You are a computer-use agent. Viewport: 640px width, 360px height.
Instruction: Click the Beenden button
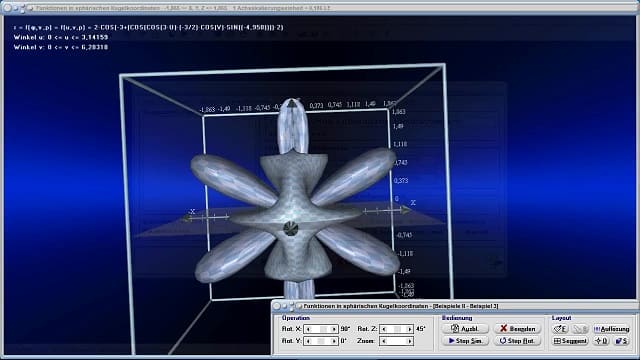pyautogui.click(x=518, y=329)
